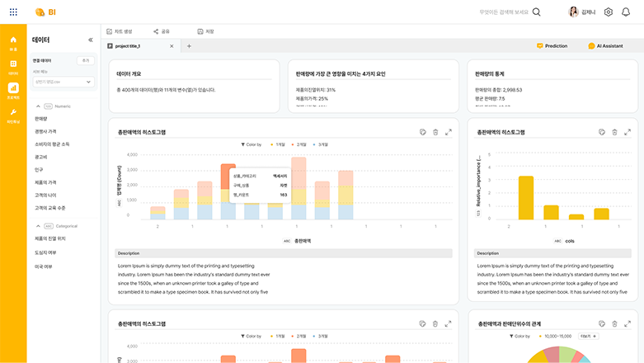Open the settings gear icon

pyautogui.click(x=609, y=12)
